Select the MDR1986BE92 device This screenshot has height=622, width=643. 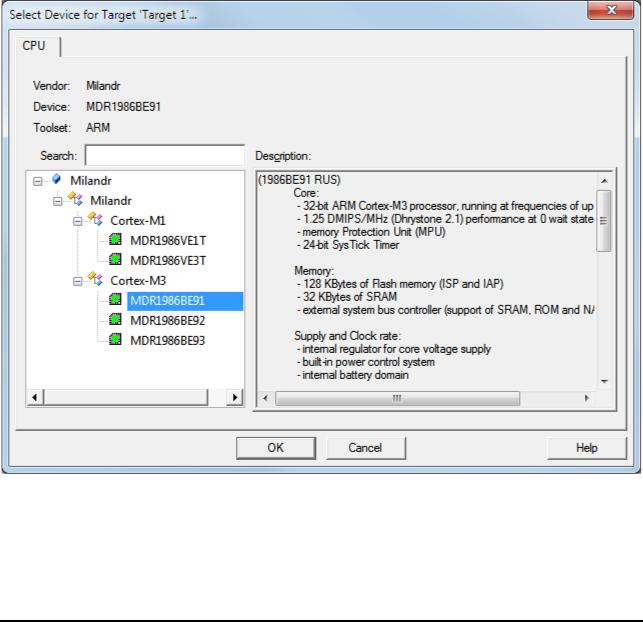click(x=167, y=321)
